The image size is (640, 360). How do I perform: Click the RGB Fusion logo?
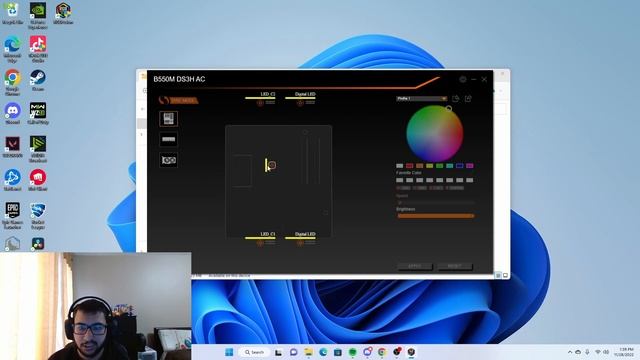pyautogui.click(x=178, y=100)
